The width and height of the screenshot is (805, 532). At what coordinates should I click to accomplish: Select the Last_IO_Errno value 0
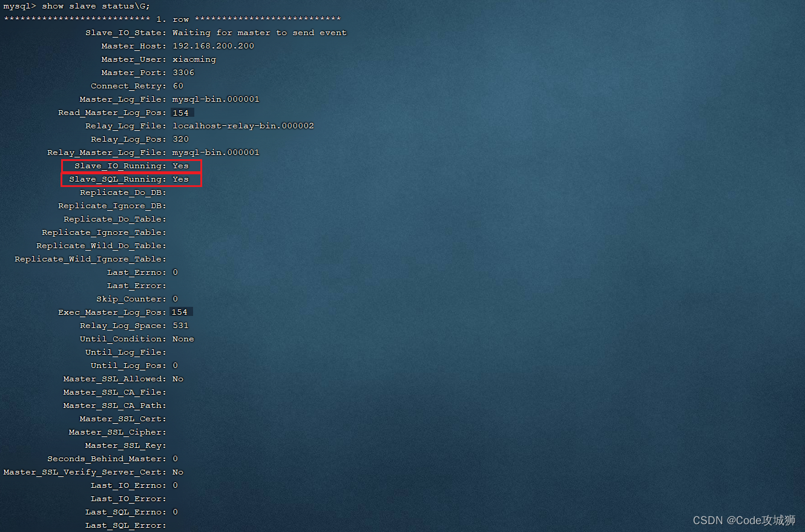click(x=175, y=485)
